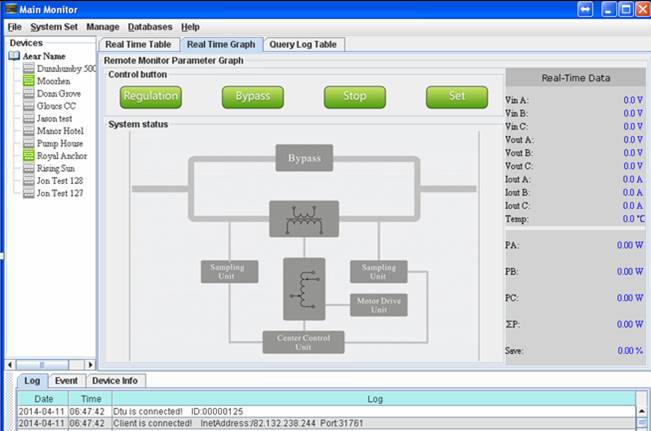651x431 pixels.
Task: Open the Help menu
Action: coord(190,27)
